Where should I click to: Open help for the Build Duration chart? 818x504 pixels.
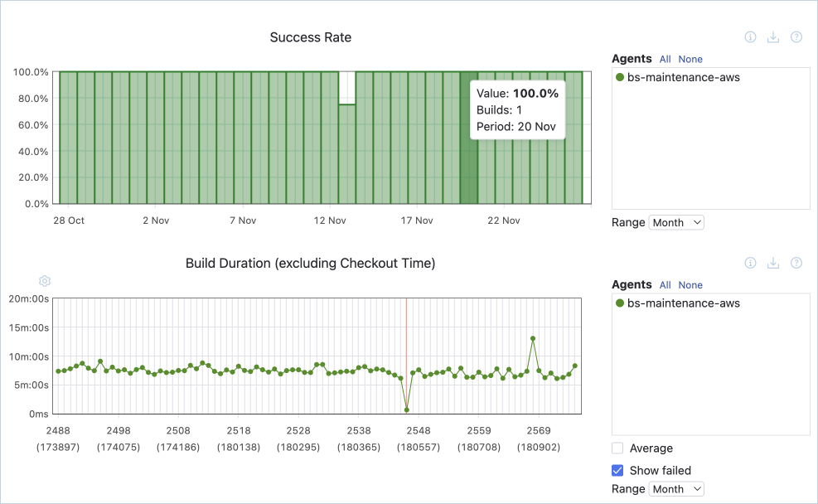(x=796, y=263)
